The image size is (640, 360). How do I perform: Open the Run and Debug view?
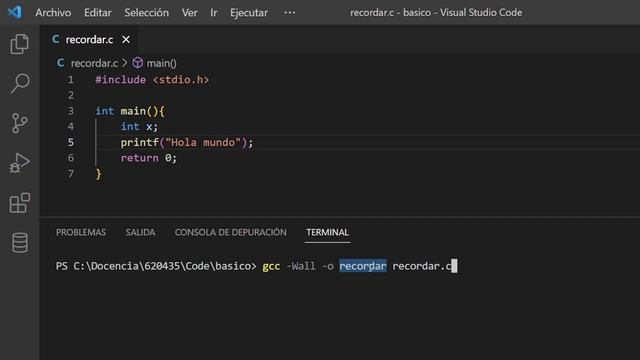[19, 163]
